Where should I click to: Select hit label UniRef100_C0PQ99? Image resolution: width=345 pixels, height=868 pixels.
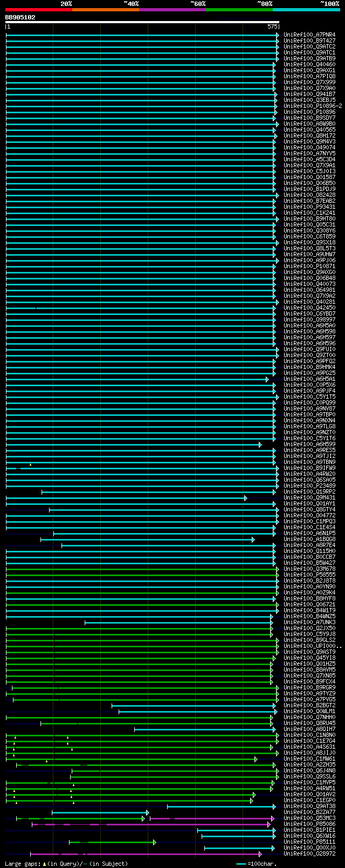pyautogui.click(x=309, y=403)
